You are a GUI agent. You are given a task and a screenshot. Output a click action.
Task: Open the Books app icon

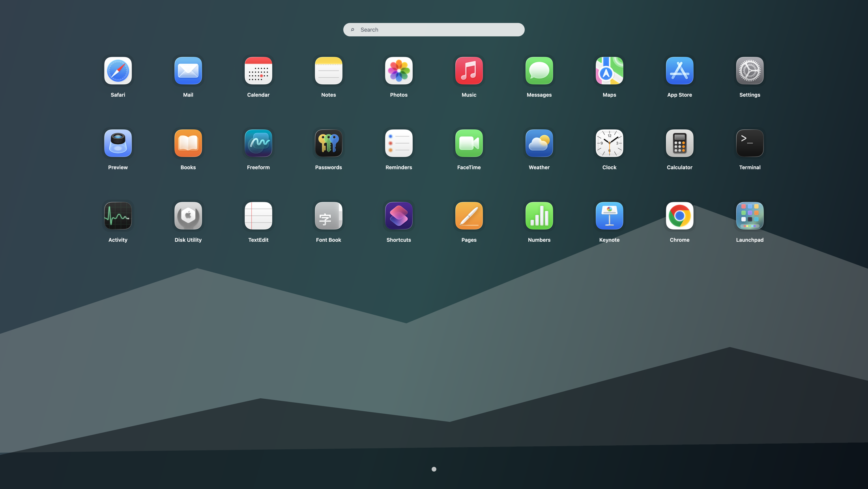[x=188, y=143]
